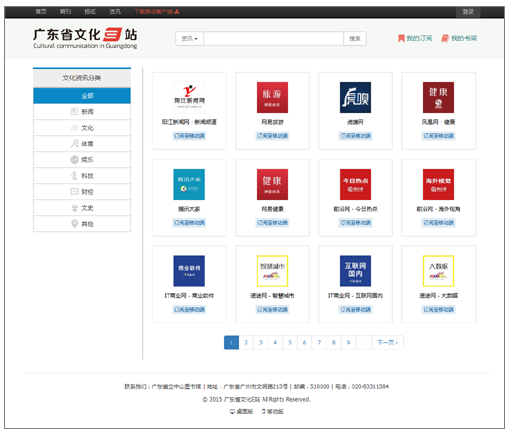Viewport: 510px width, 434px height.
Task: Click 订阅至移动端 under 虎嗅网
Action: tap(355, 136)
